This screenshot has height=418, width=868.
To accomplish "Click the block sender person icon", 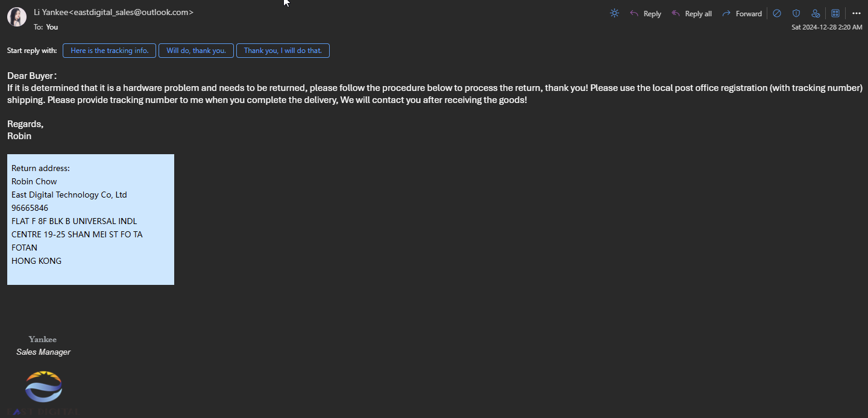I will tap(816, 13).
